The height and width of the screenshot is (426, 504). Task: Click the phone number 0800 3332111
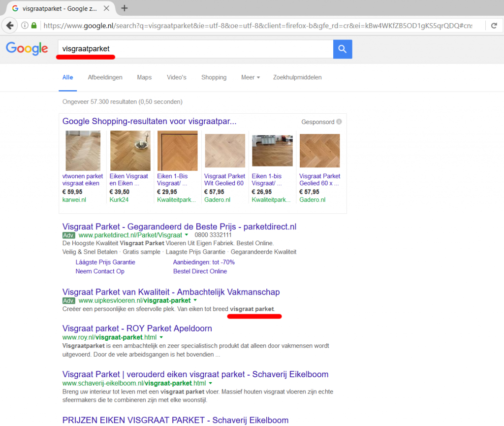click(x=213, y=235)
